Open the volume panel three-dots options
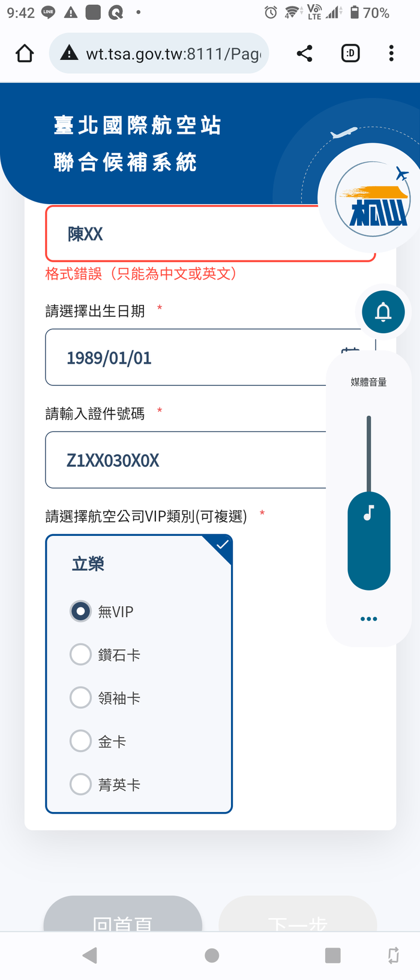Viewport: 420px width, 980px height. [x=369, y=619]
